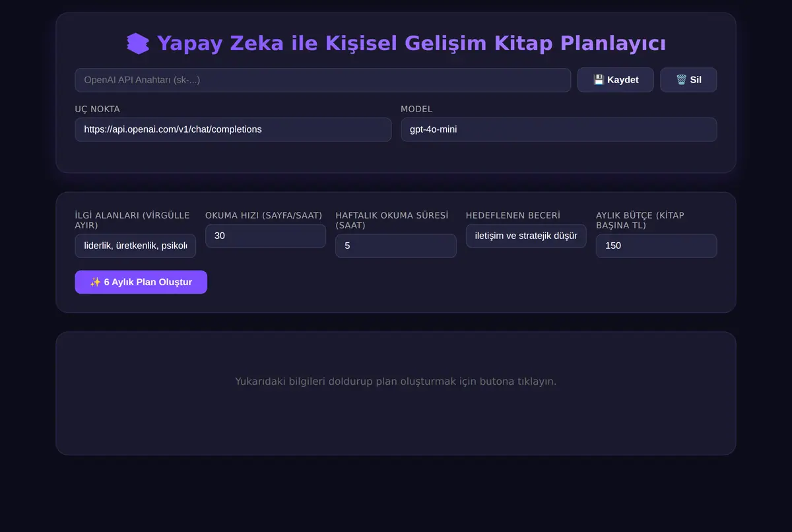Click the İLGİ ALANLARI label
Image resolution: width=792 pixels, height=532 pixels.
point(133,220)
